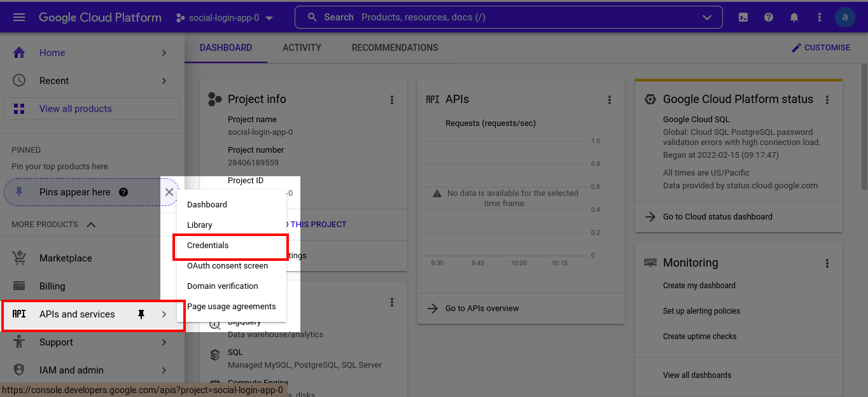The height and width of the screenshot is (397, 868).
Task: Click the Home house icon
Action: pos(19,53)
